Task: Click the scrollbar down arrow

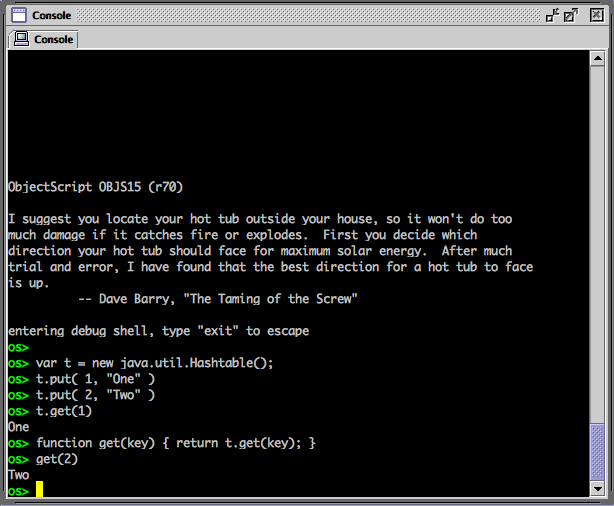Action: [x=597, y=488]
